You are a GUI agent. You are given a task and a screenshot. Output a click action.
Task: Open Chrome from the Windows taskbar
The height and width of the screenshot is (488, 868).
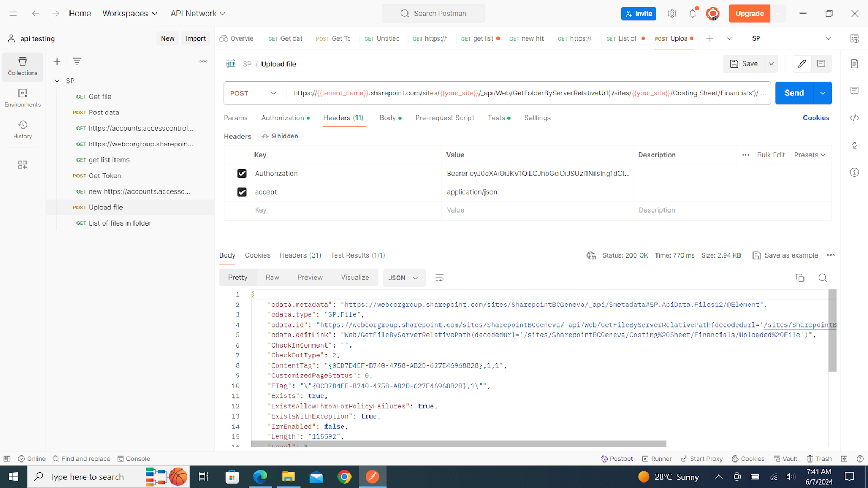coord(344,477)
